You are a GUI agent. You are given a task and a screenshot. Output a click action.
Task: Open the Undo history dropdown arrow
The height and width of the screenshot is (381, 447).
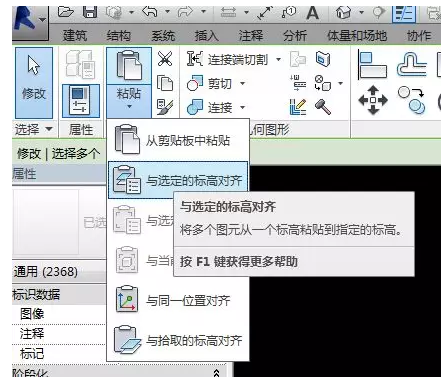(168, 12)
